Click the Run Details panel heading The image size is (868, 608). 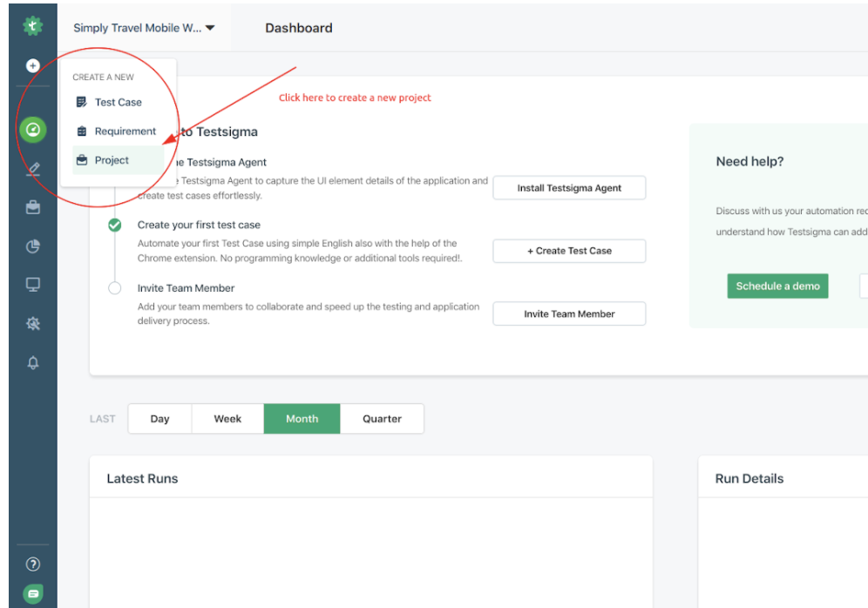tap(749, 478)
